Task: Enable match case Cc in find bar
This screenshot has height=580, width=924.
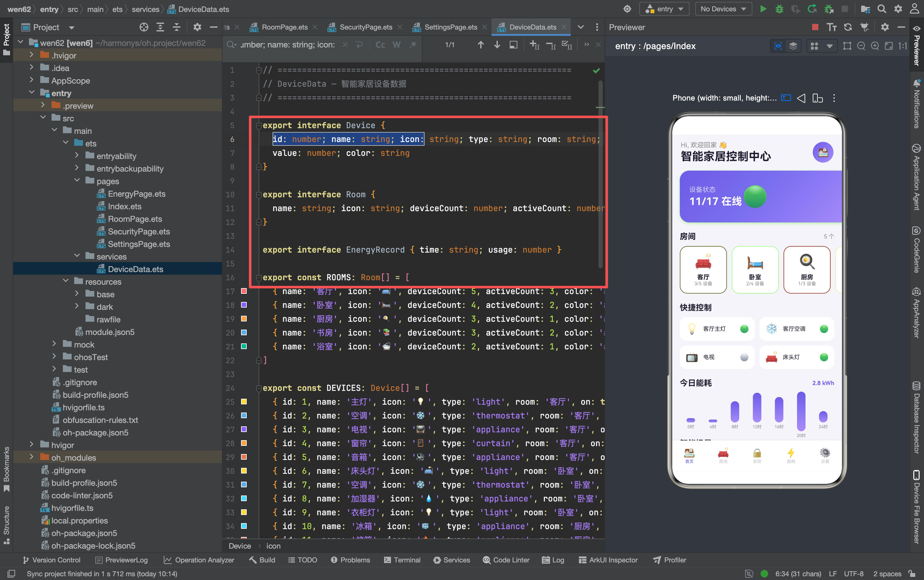Action: coord(380,45)
